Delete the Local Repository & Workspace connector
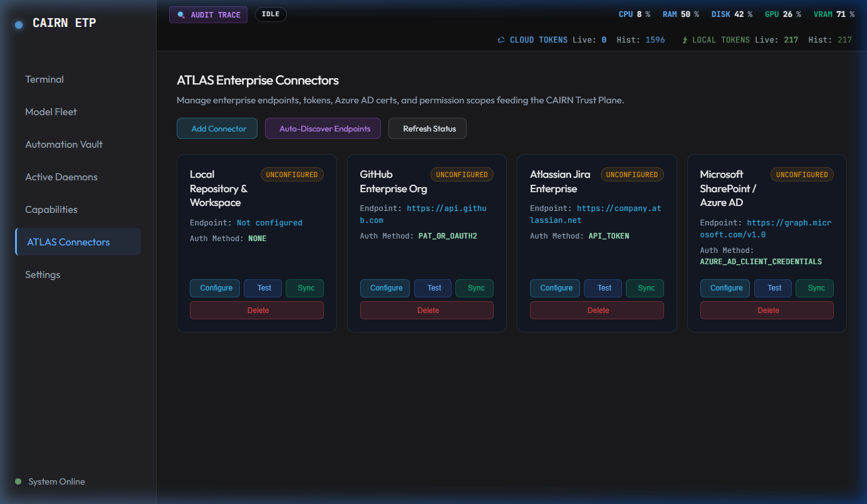The image size is (867, 504). 257,311
